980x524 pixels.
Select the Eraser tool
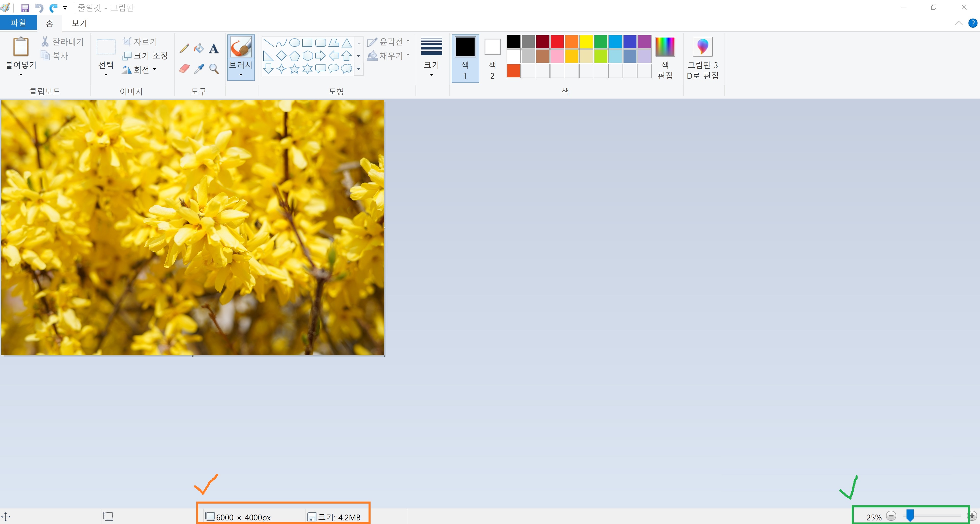click(184, 69)
